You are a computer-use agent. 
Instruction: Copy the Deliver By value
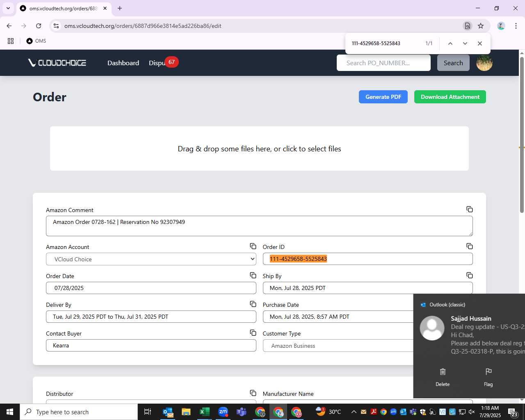tap(253, 304)
